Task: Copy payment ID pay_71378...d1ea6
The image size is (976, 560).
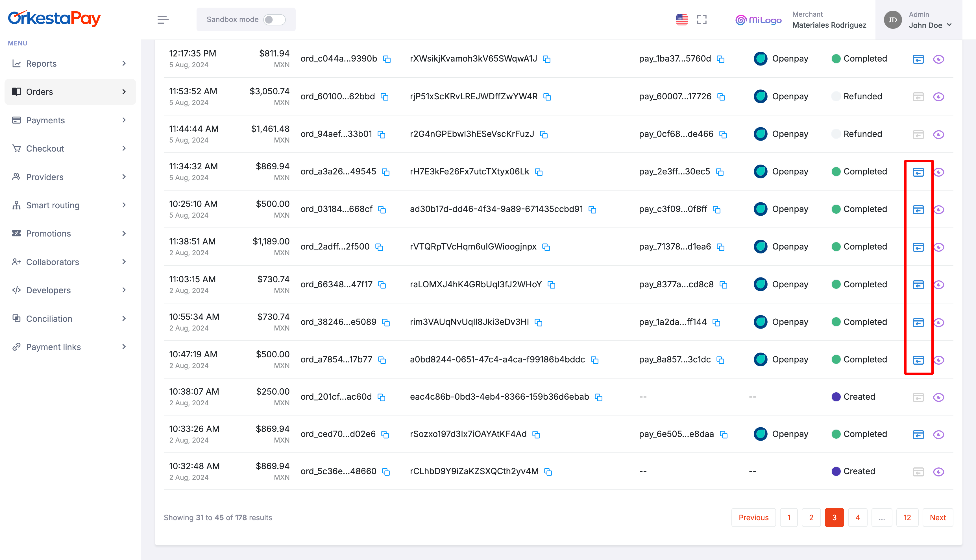Action: (x=720, y=247)
